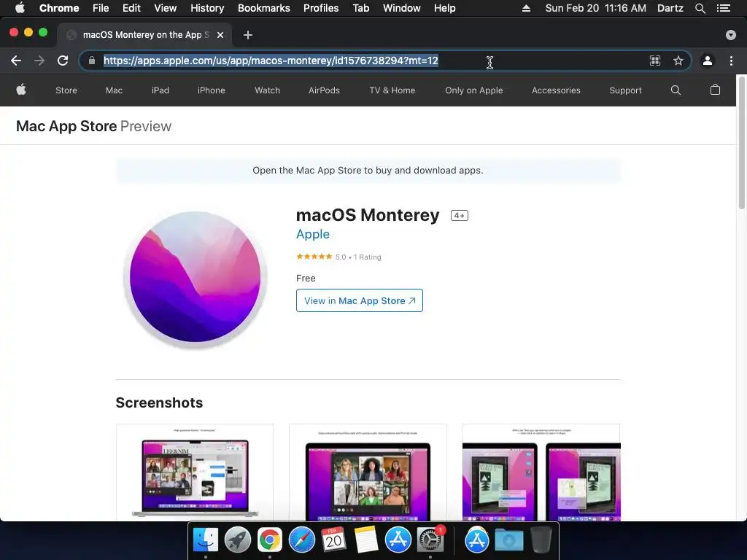Go back with the browser back arrow
Viewport: 747px width, 560px height.
(16, 61)
